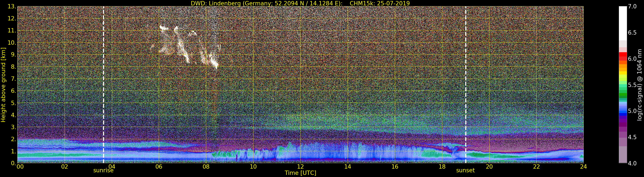Click the colorbar tick value 4.0
Image resolution: width=644 pixels, height=177 pixels.
click(632, 163)
